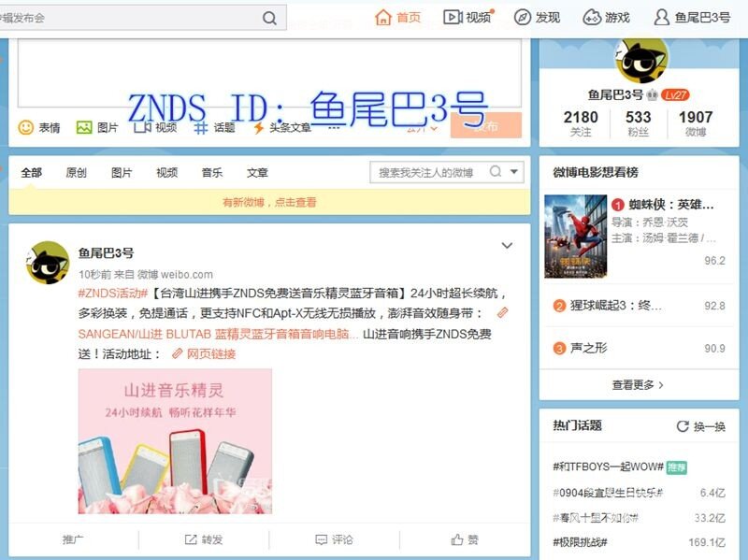Like the post with 赞 button
This screenshot has height=560, width=748.
coord(465,539)
